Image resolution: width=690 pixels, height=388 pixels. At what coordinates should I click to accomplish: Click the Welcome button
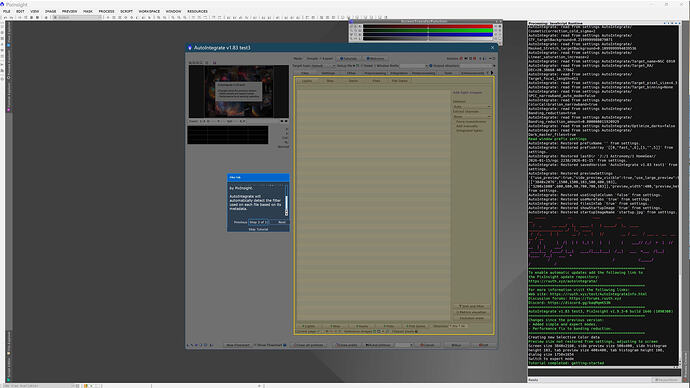tap(375, 58)
